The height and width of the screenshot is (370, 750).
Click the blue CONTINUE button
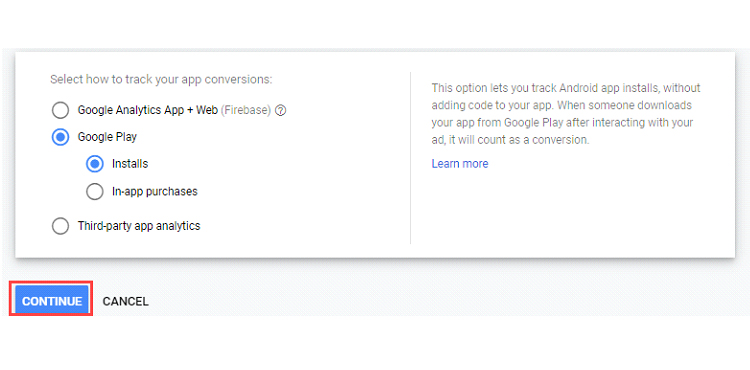51,301
